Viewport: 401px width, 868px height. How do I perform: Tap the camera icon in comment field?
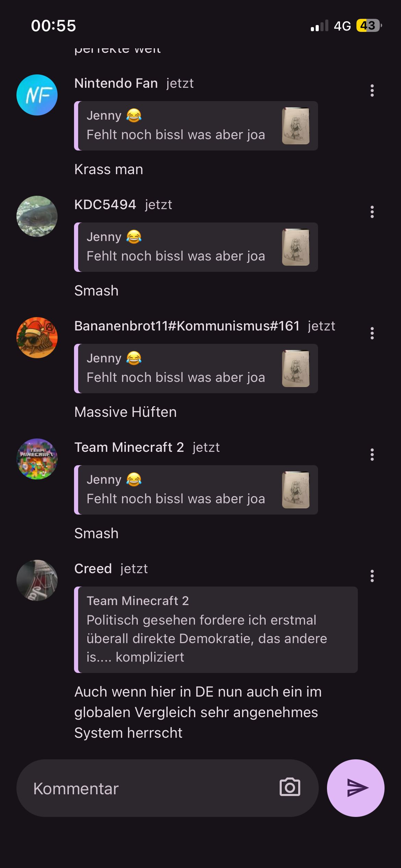pyautogui.click(x=290, y=787)
